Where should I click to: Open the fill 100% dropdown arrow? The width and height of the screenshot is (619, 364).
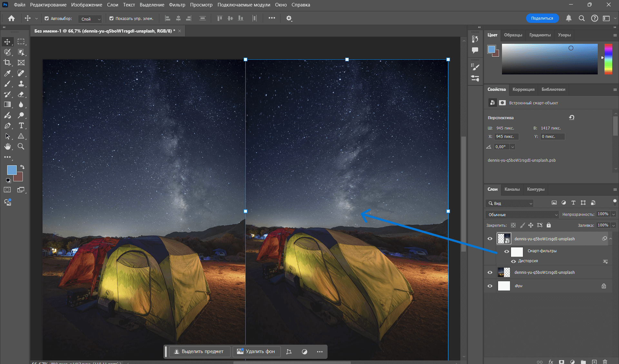[x=614, y=225]
